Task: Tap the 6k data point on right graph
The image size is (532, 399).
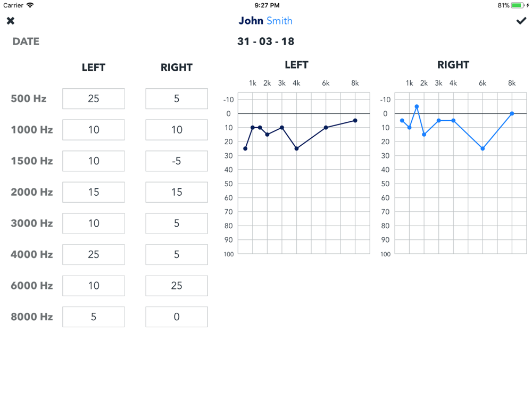Action: click(483, 148)
